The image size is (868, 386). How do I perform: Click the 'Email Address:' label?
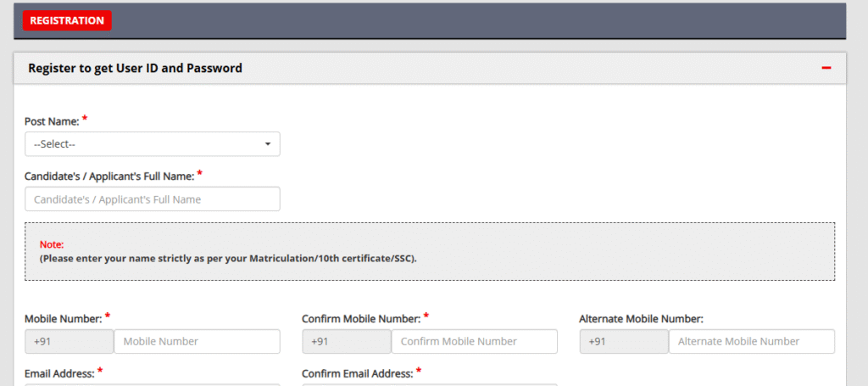(59, 372)
